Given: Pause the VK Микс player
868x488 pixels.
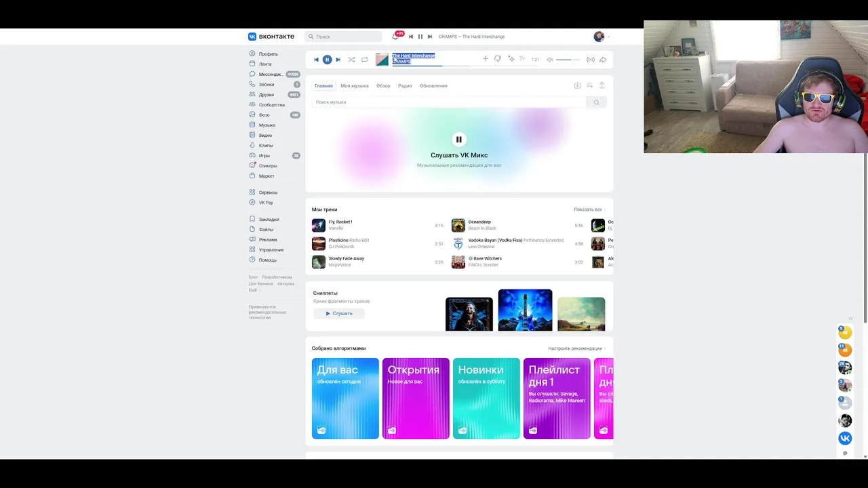Looking at the screenshot, I should tap(459, 140).
